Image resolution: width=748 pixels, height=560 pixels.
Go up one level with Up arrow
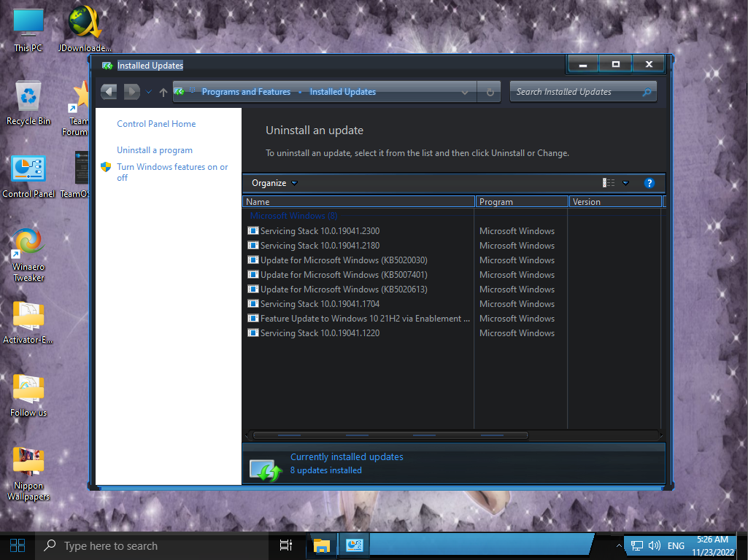(x=163, y=92)
